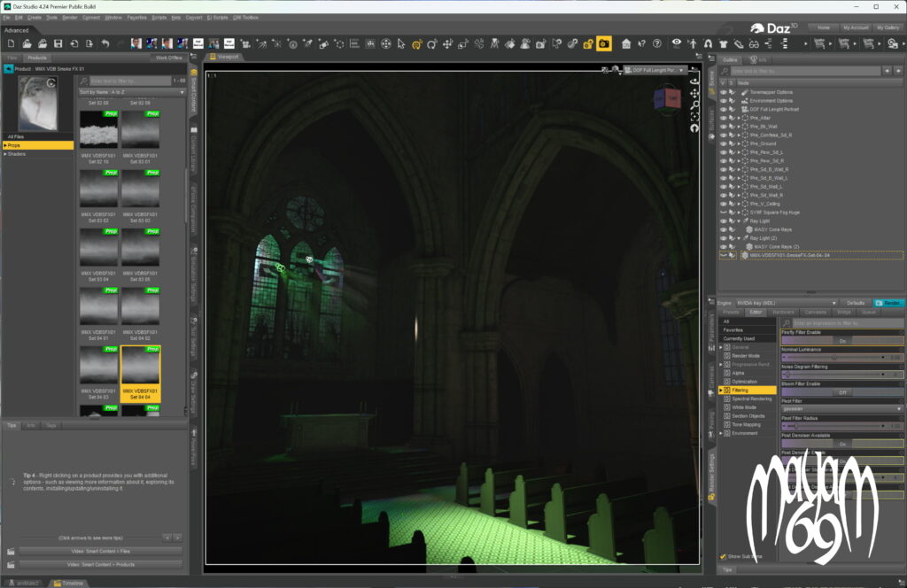Open the Create menu
The width and height of the screenshot is (907, 588).
pos(35,18)
